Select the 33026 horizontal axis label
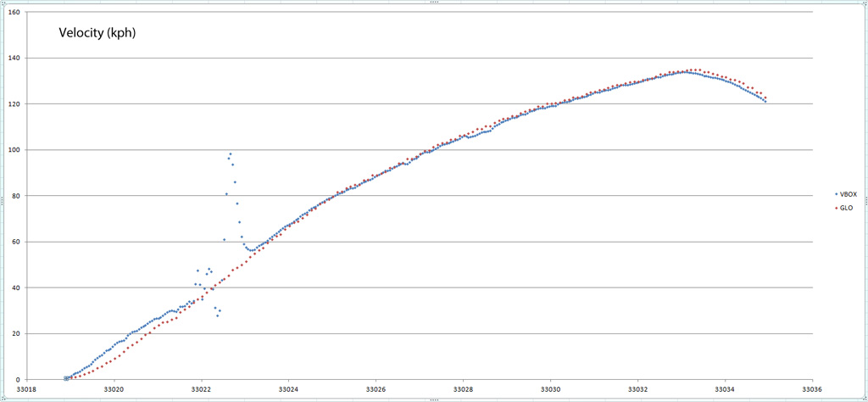This screenshot has width=868, height=402. [x=376, y=390]
